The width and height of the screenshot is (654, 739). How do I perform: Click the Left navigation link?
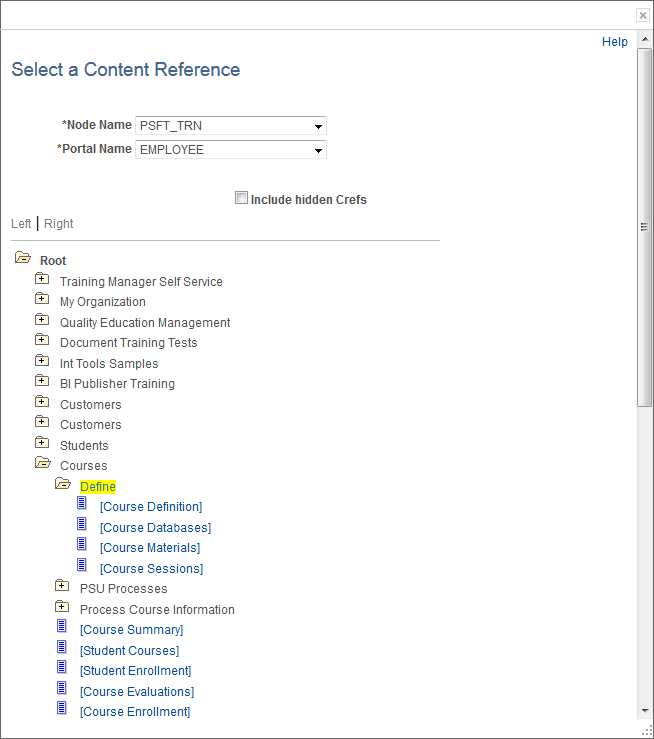coord(21,224)
